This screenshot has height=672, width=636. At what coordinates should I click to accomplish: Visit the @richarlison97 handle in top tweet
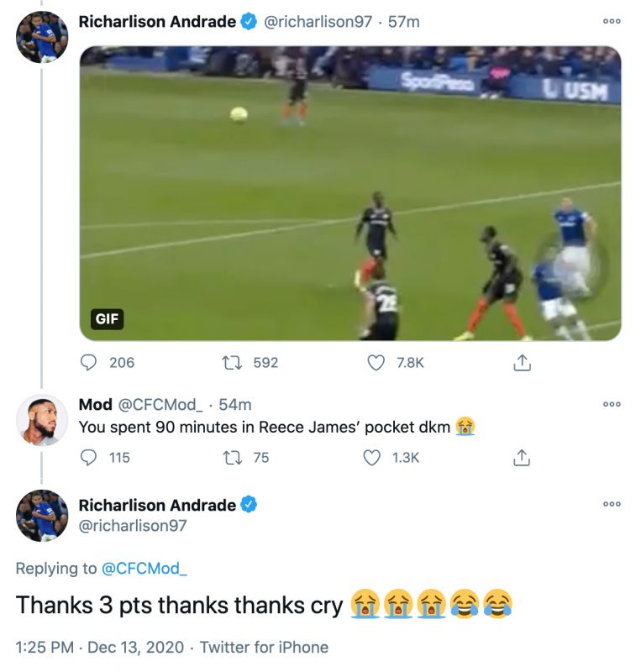(x=318, y=22)
